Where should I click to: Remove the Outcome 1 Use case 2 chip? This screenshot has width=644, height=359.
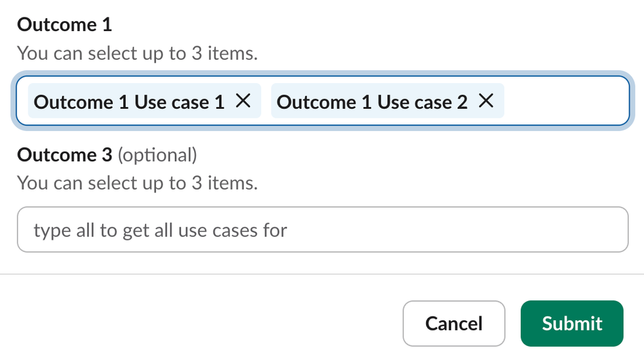click(x=486, y=101)
